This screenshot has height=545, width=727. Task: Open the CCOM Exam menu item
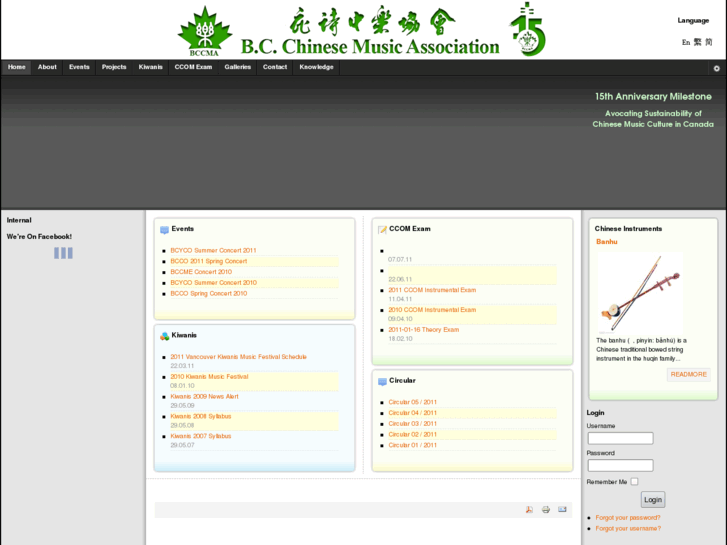[193, 67]
